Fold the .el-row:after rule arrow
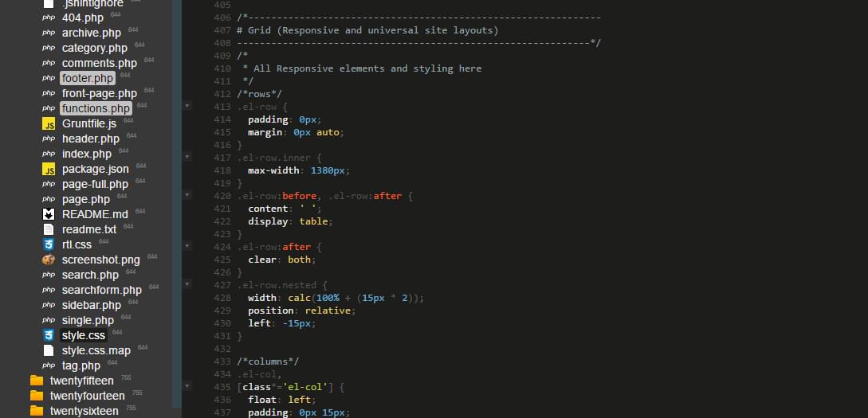Screen dimensions: 868x418 [187, 246]
